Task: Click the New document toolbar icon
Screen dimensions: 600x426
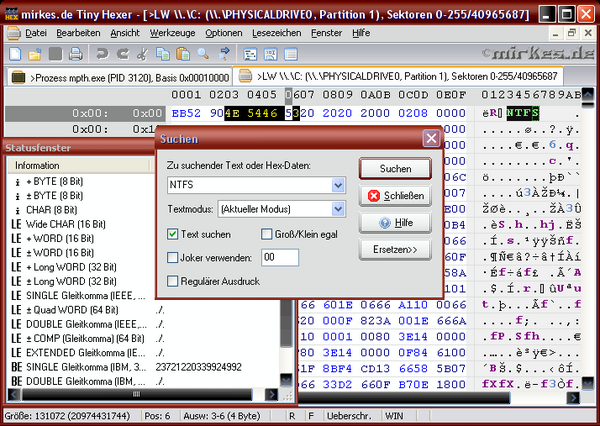Action: [15, 54]
